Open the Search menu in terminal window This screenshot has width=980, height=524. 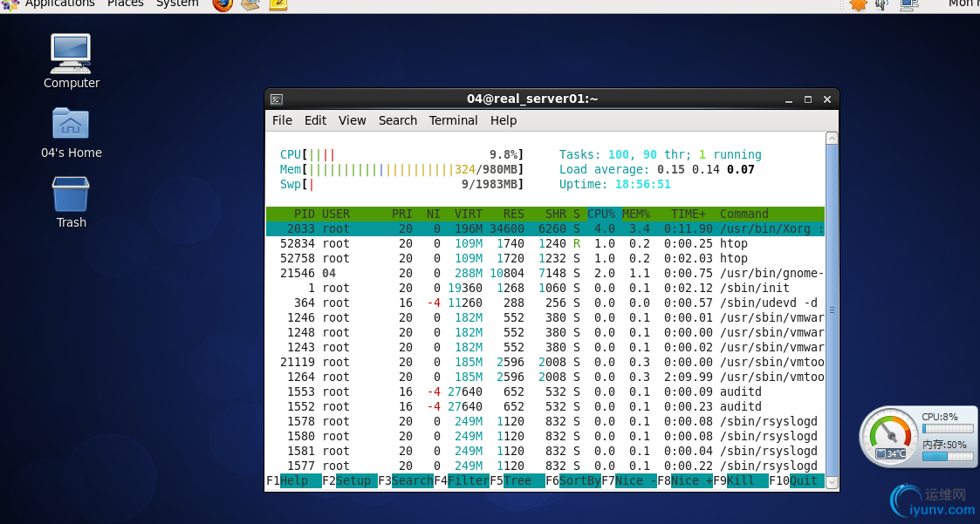398,120
